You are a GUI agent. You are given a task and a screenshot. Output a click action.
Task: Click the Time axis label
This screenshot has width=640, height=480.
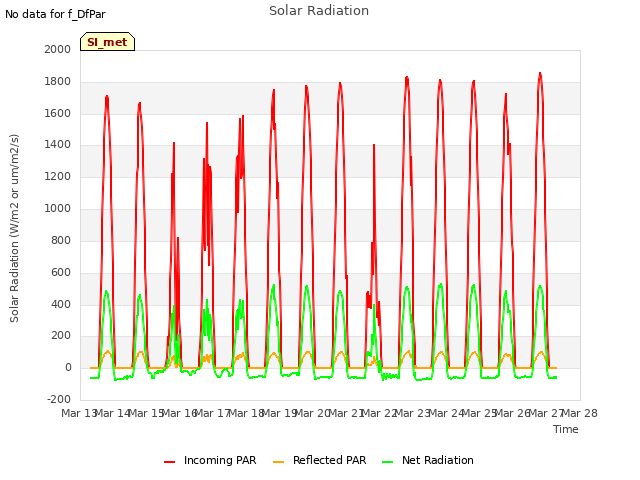(x=566, y=429)
